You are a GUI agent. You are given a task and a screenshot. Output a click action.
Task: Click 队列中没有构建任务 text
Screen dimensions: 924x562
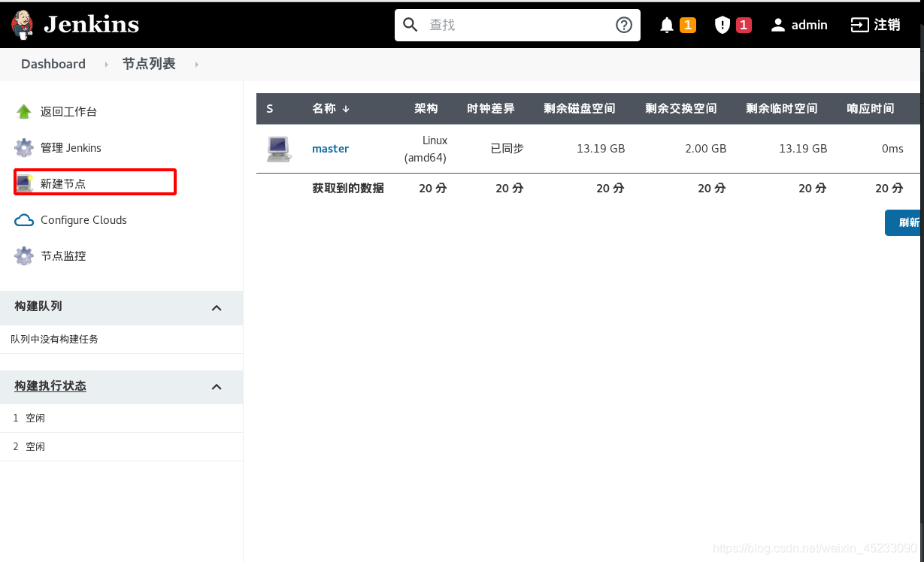pos(55,340)
